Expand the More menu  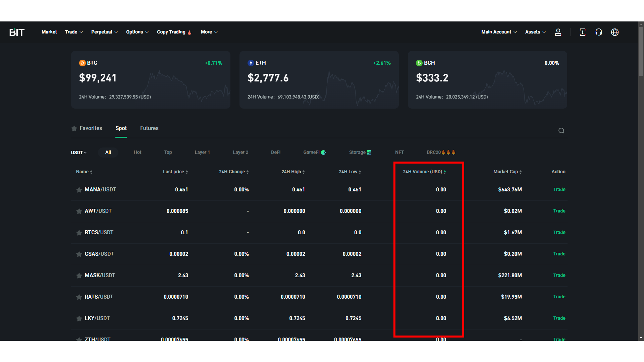coord(209,32)
